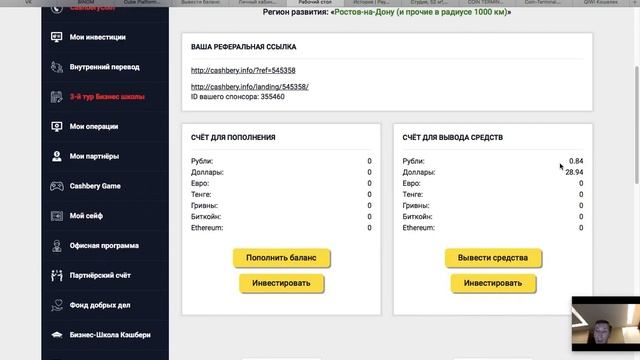Screen dimensions: 640x360
Task: Click the Мой сейф safe icon
Action: tap(57, 216)
